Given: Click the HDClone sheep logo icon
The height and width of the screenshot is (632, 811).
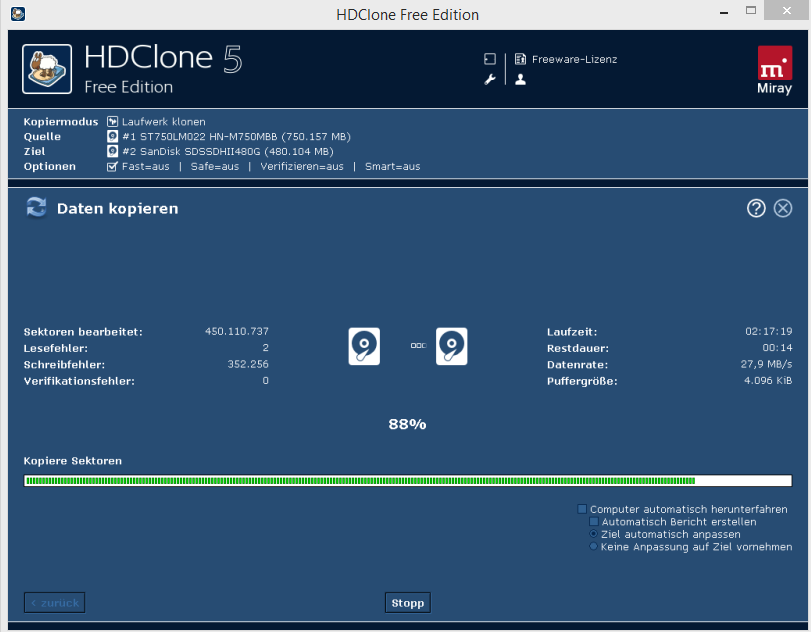Looking at the screenshot, I should pyautogui.click(x=47, y=69).
